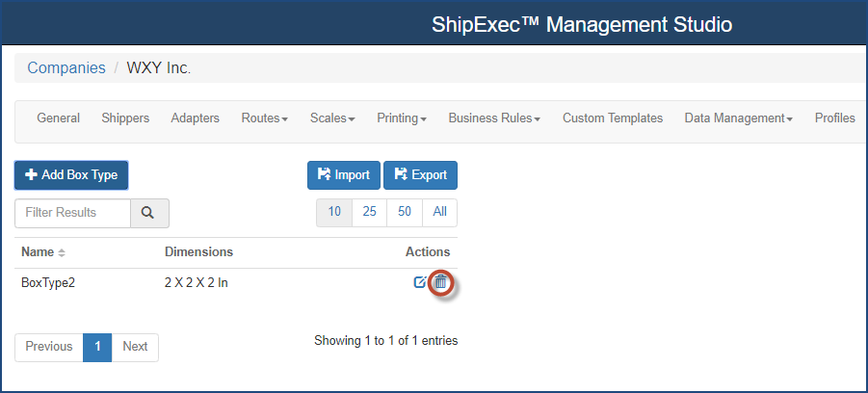Select 25 entries per page
Viewport: 868px width, 393px height.
[x=369, y=213]
